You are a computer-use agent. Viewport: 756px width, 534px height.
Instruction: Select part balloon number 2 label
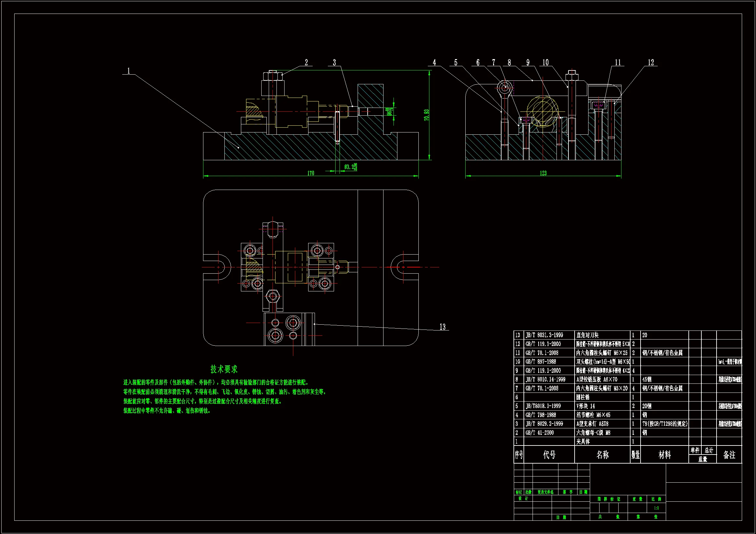pos(306,62)
